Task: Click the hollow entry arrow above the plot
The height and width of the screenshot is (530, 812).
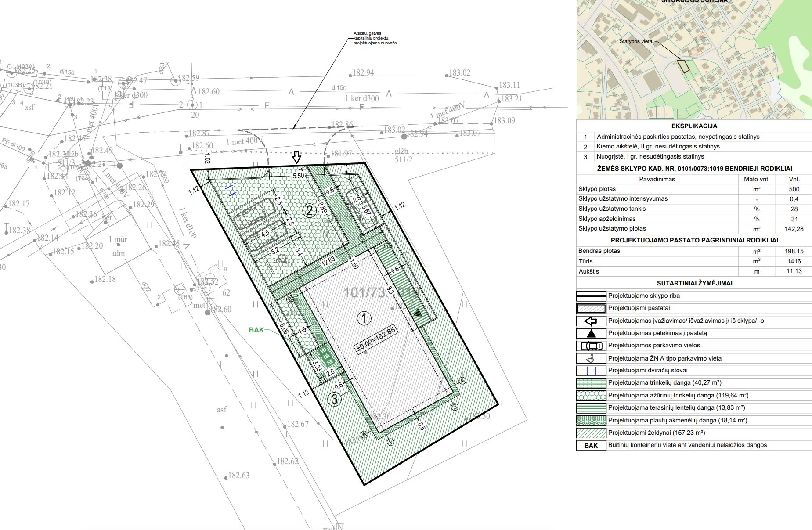Action: (x=296, y=157)
